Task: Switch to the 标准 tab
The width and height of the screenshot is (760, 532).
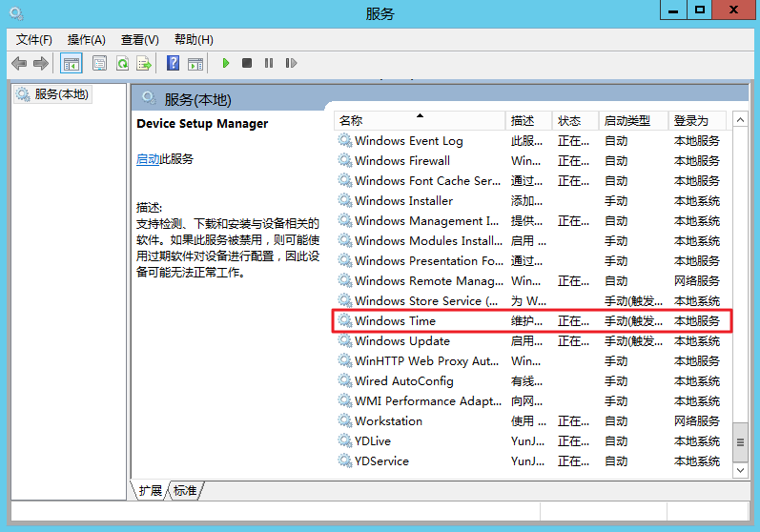Action: click(x=185, y=491)
